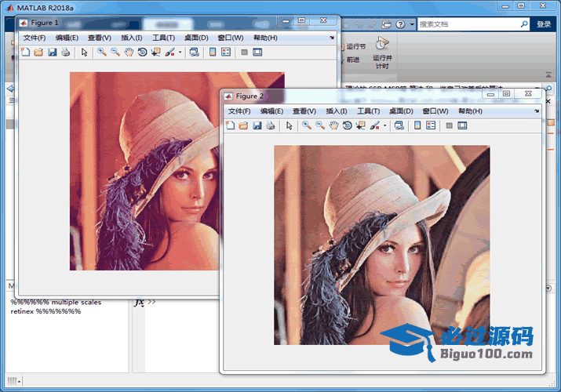Select Rotate 3D tool in Figure 1
This screenshot has height=392, width=561.
click(142, 53)
